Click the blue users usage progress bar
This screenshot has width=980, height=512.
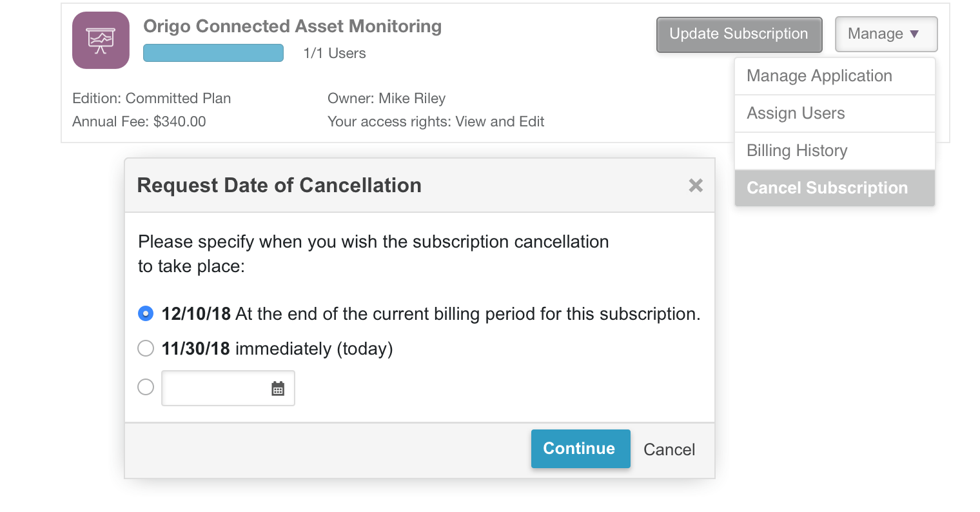pos(213,53)
